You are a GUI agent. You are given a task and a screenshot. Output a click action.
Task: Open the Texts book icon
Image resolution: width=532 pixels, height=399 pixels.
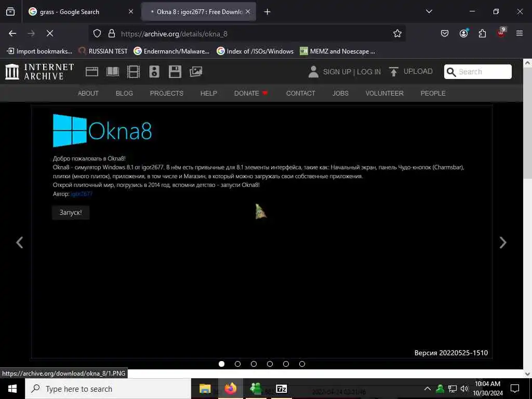(113, 72)
